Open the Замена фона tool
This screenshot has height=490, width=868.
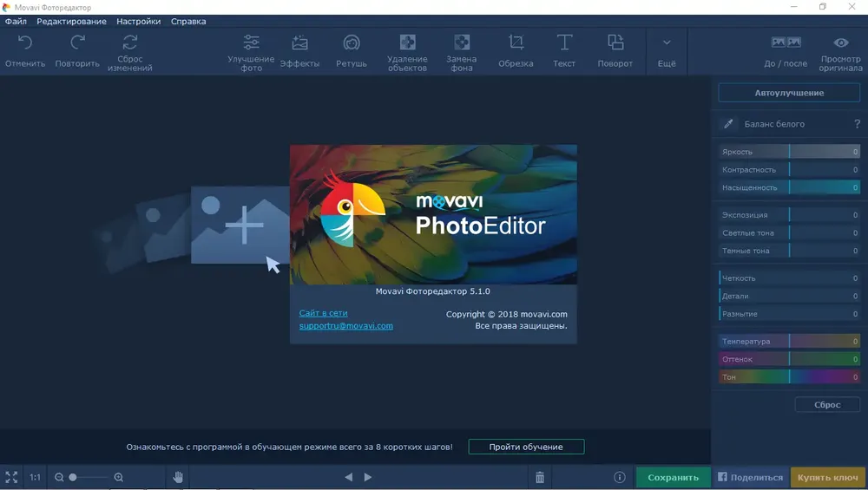tap(462, 50)
